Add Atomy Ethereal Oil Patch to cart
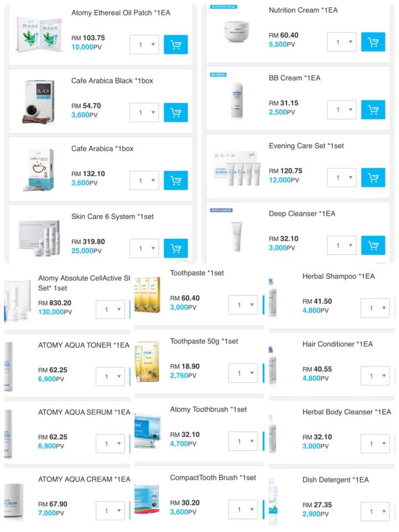This screenshot has height=532, width=399. (x=176, y=44)
